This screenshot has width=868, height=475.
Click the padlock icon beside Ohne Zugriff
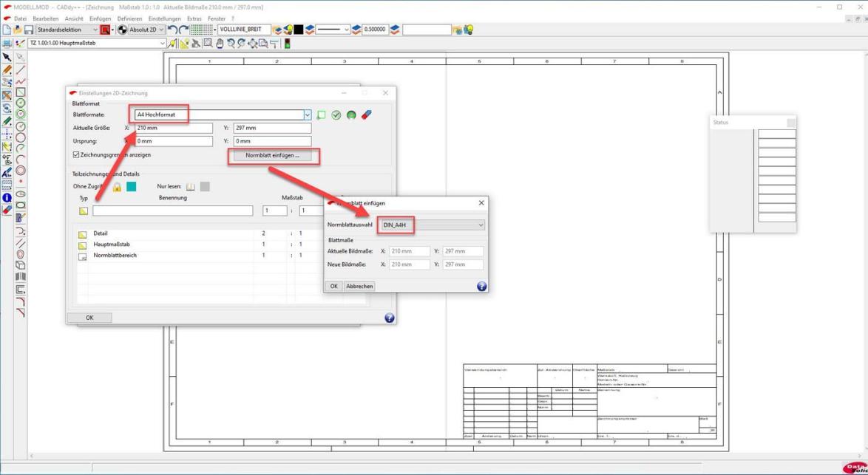coord(117,187)
